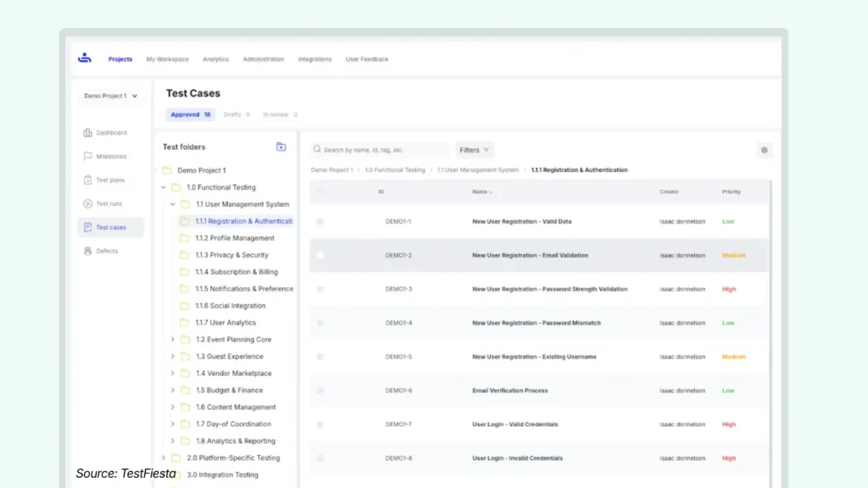Check the DEMO1-6 row checkbox
The height and width of the screenshot is (488, 868).
click(320, 391)
